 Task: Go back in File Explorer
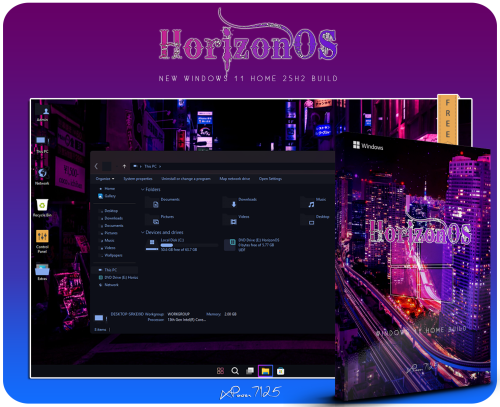96,166
